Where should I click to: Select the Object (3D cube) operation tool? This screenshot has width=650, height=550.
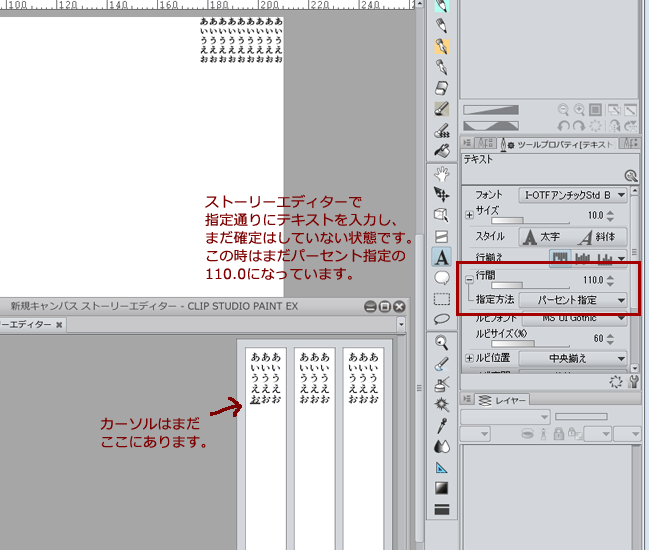(x=441, y=215)
